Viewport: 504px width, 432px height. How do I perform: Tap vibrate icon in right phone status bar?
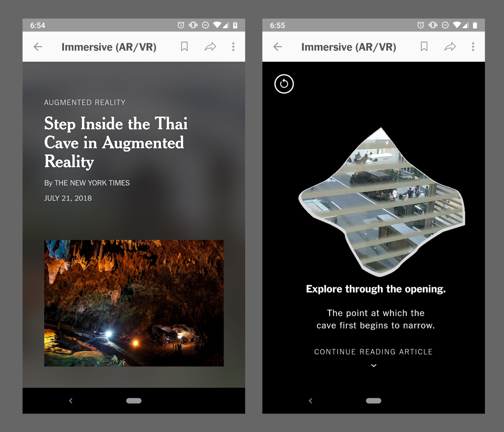pos(433,25)
